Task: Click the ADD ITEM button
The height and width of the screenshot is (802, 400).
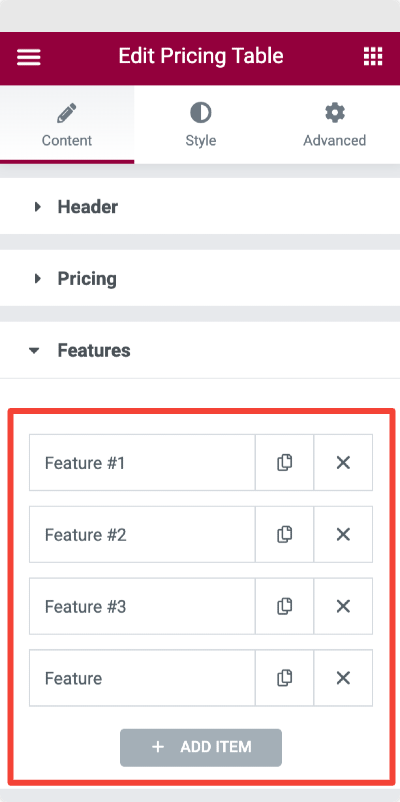Action: [x=201, y=747]
